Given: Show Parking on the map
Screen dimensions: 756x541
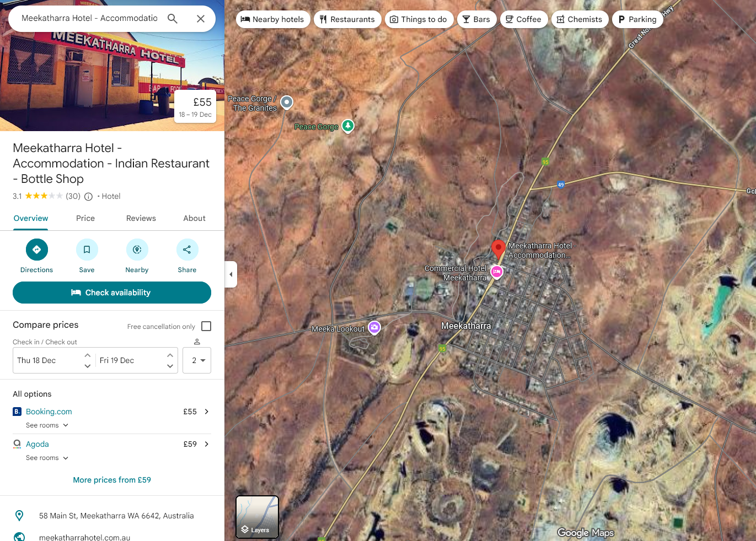Looking at the screenshot, I should point(637,19).
